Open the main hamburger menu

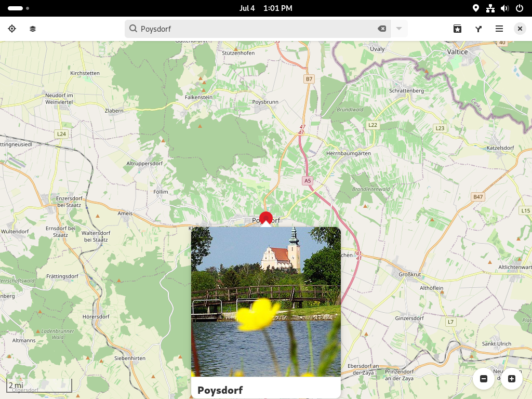point(499,29)
